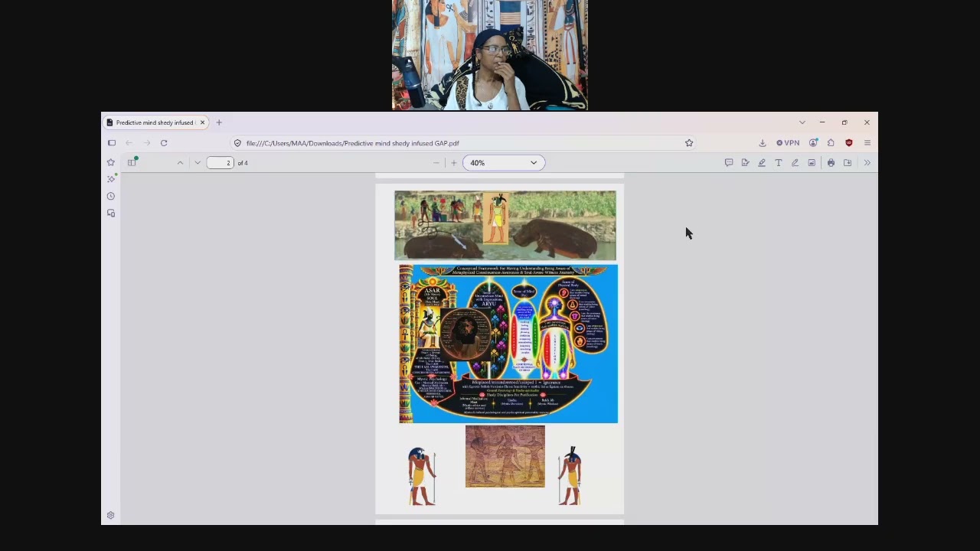Open the account profile menu
This screenshot has height=551, width=980.
[x=813, y=143]
